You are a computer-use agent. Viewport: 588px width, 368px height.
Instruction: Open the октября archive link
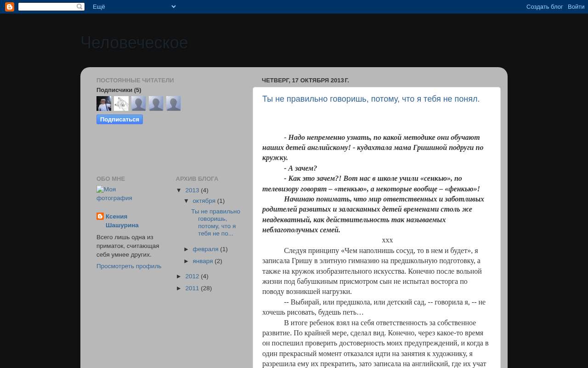point(204,201)
